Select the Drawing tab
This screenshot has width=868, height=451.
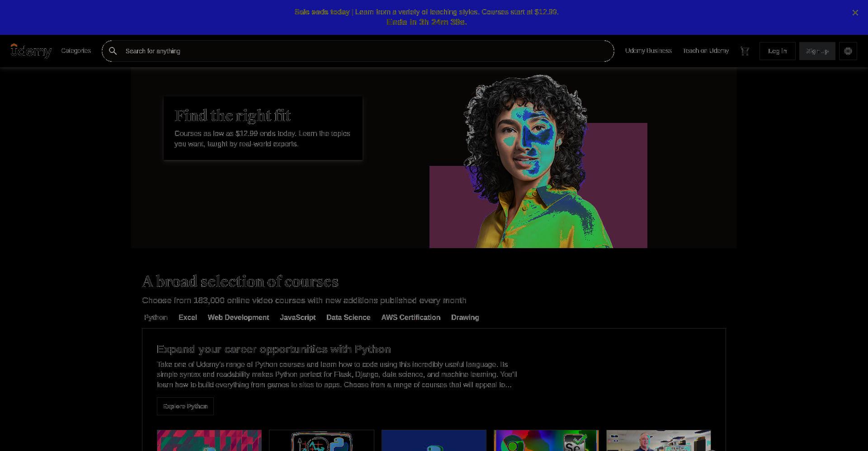pos(465,317)
